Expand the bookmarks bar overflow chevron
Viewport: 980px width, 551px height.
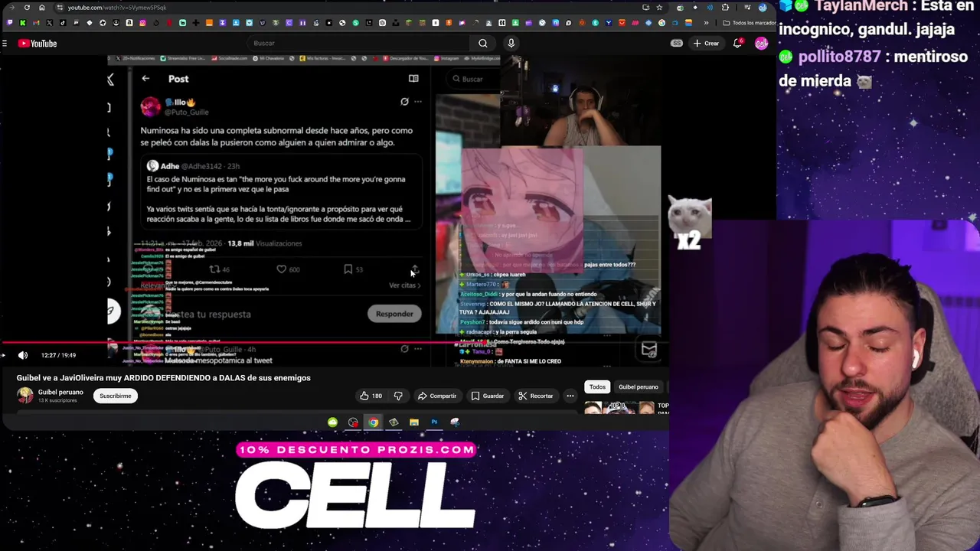(706, 23)
